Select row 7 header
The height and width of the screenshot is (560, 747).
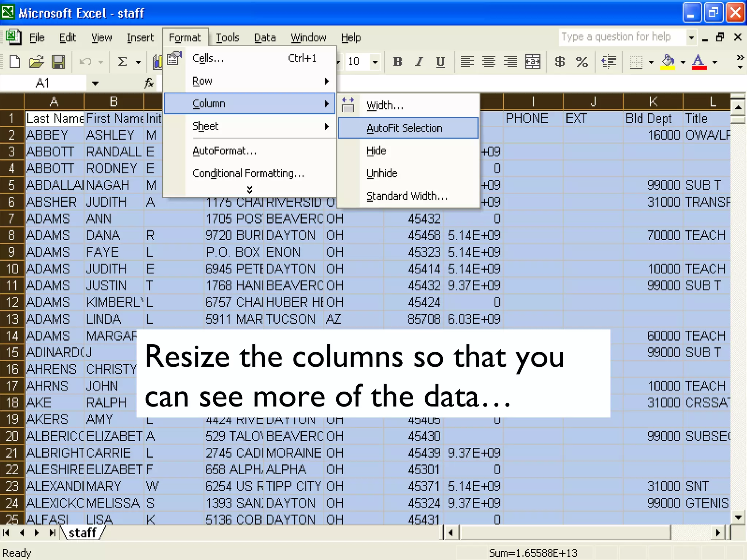[12, 219]
